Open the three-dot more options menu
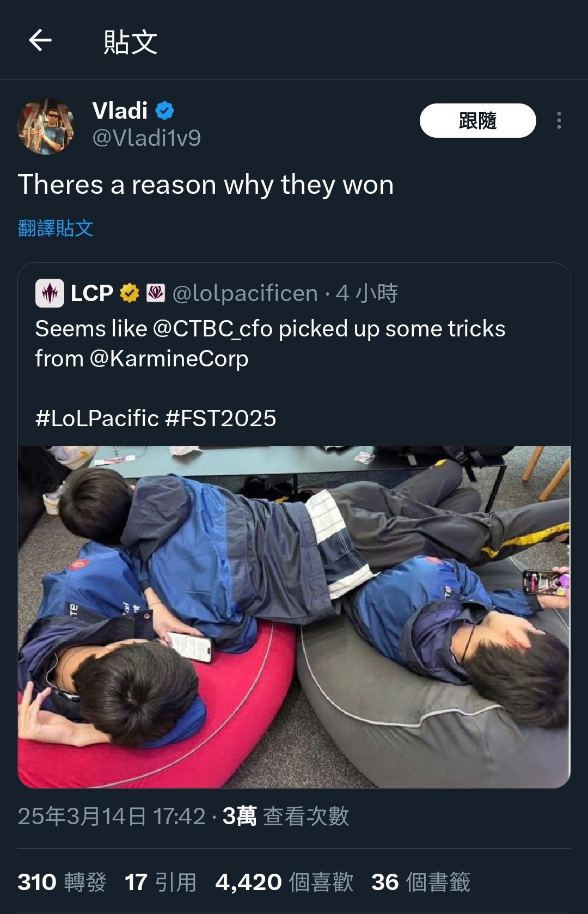 point(559,120)
